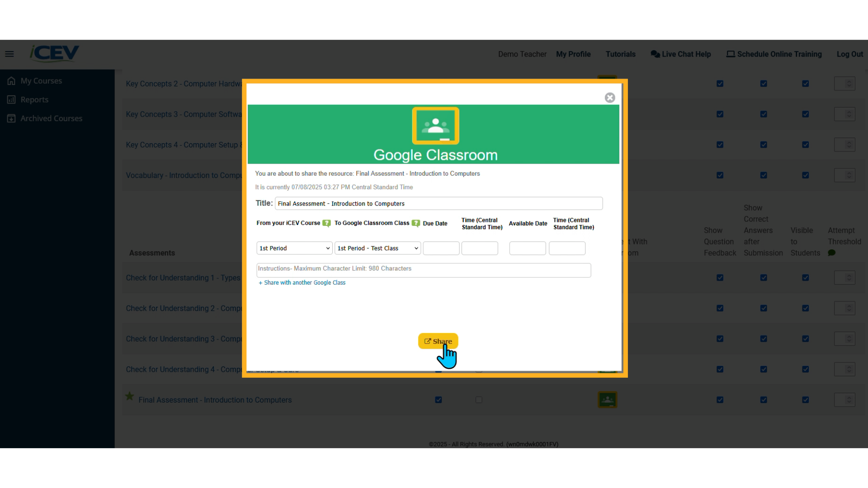The height and width of the screenshot is (488, 868).
Task: Open Vocabulary - Introduction to Computers link
Action: click(184, 175)
